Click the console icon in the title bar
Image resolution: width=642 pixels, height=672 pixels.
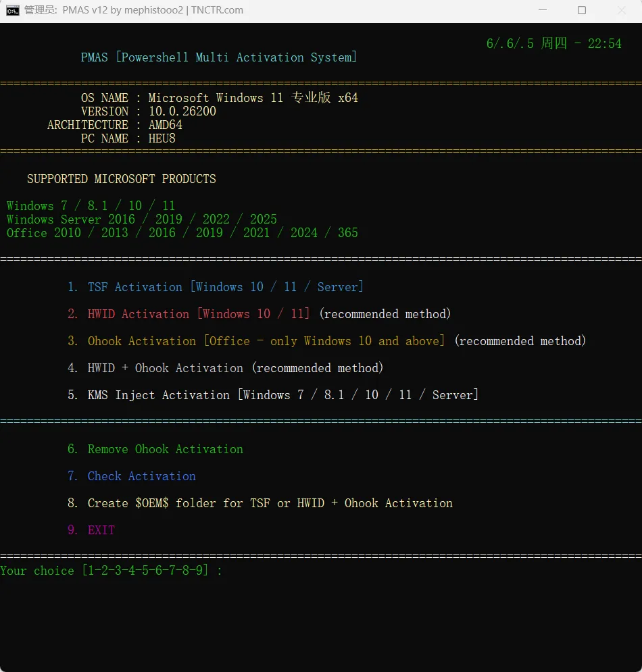(x=12, y=10)
